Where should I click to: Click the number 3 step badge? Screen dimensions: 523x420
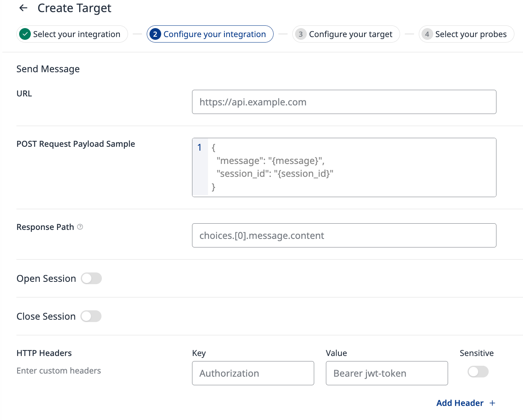301,34
